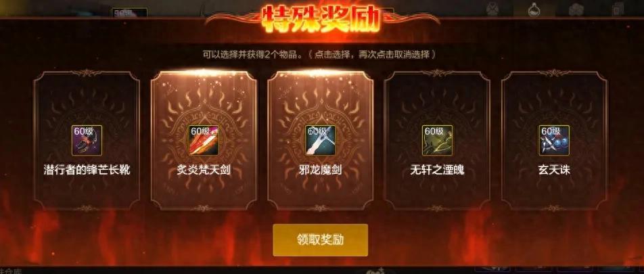
Task: Click the dimmed cluster icon beside the flask
Action: (x=576, y=9)
